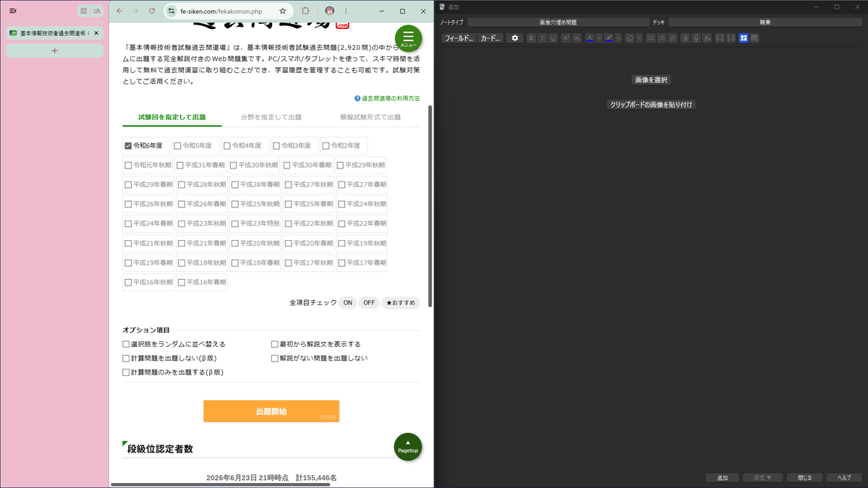The height and width of the screenshot is (488, 868).
Task: Open text color dropdown arrow in Anki
Action: point(599,38)
